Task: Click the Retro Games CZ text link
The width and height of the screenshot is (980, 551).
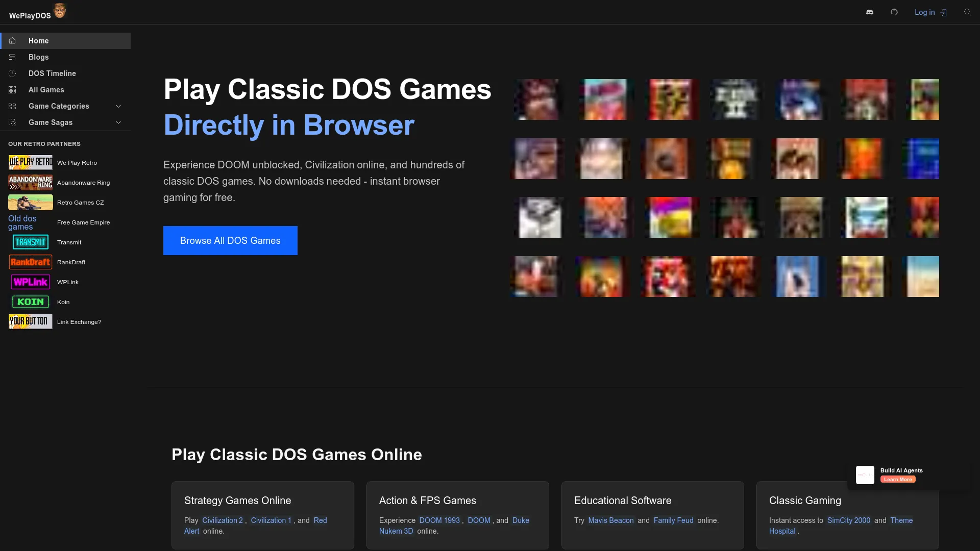Action: (80, 203)
